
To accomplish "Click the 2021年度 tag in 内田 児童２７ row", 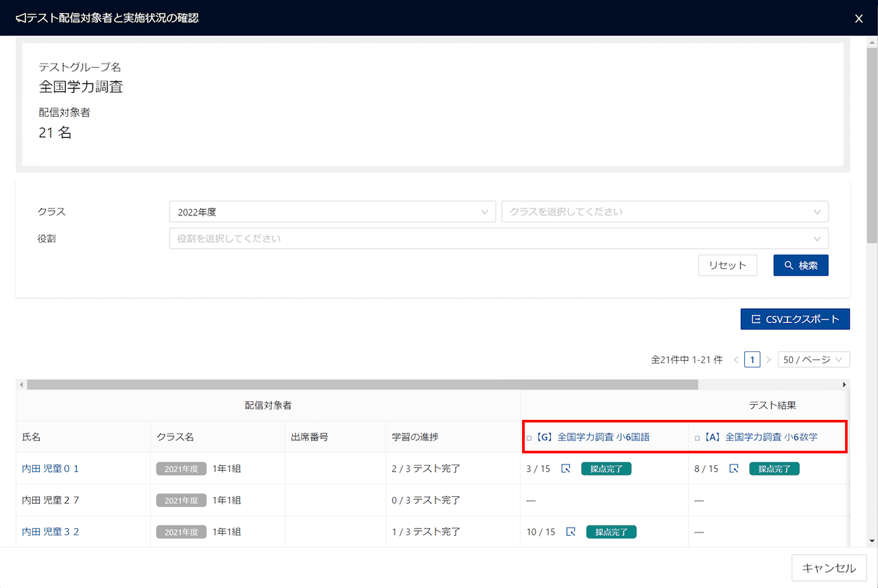I will click(x=181, y=500).
